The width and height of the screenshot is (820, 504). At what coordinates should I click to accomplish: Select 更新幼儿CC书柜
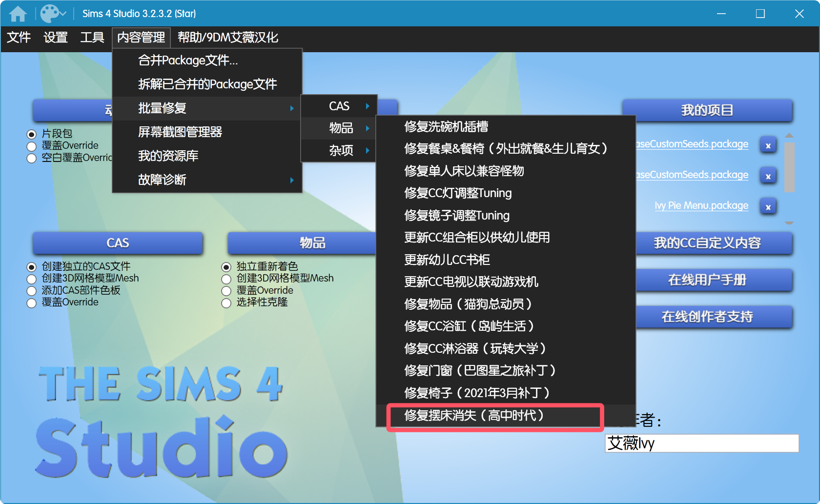506,260
